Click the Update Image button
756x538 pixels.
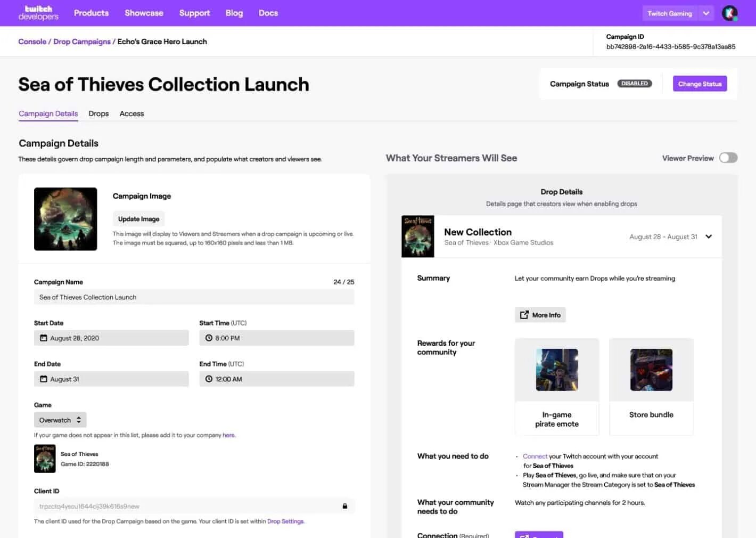coord(138,219)
